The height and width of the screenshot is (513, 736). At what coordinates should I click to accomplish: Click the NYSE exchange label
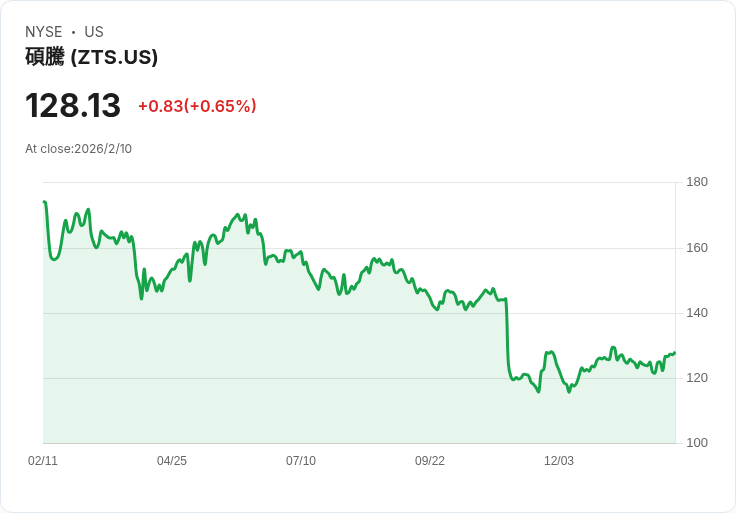(43, 32)
